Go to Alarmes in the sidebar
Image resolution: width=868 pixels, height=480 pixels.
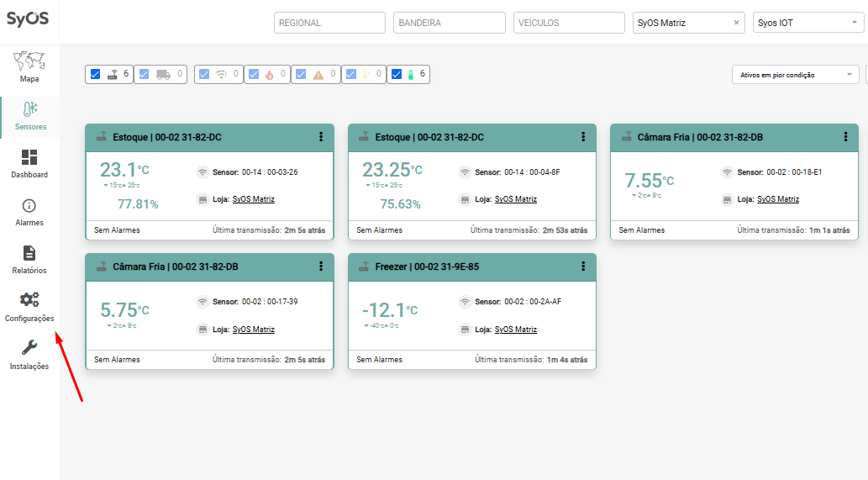click(29, 211)
